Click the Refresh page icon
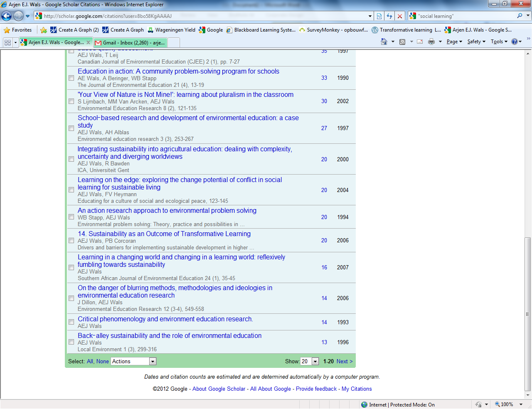 (x=389, y=16)
